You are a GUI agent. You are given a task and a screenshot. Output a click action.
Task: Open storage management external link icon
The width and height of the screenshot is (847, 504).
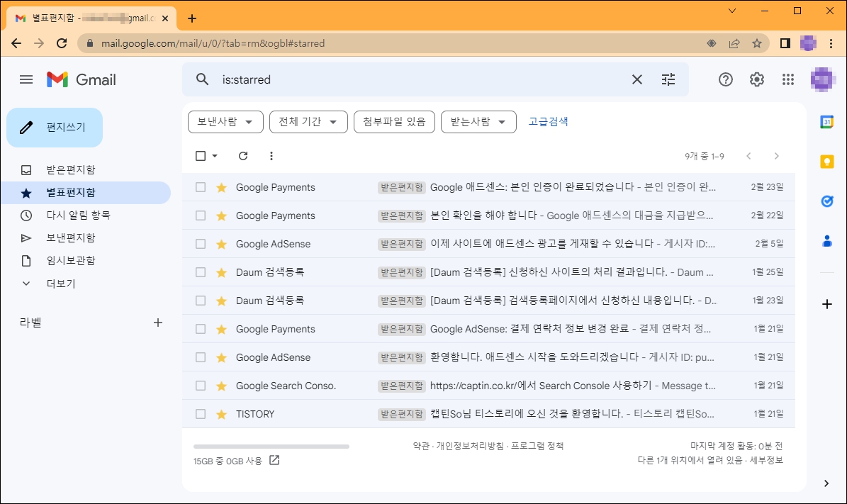274,460
